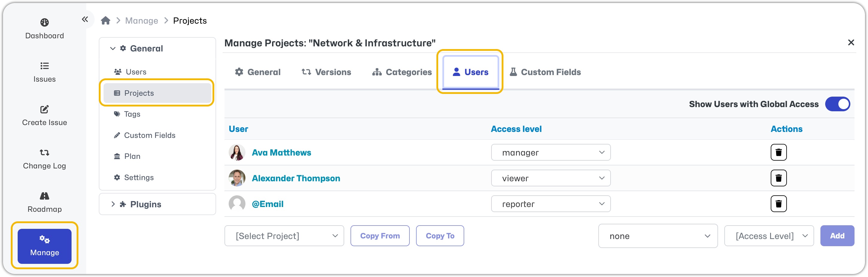Click the Copy From button
868x277 pixels.
[x=380, y=236]
